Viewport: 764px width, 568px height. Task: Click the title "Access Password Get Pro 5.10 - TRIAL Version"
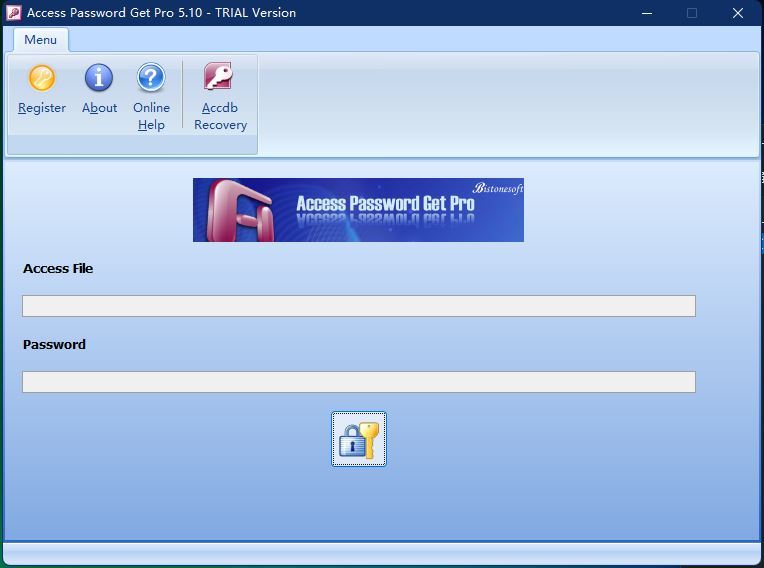[161, 13]
